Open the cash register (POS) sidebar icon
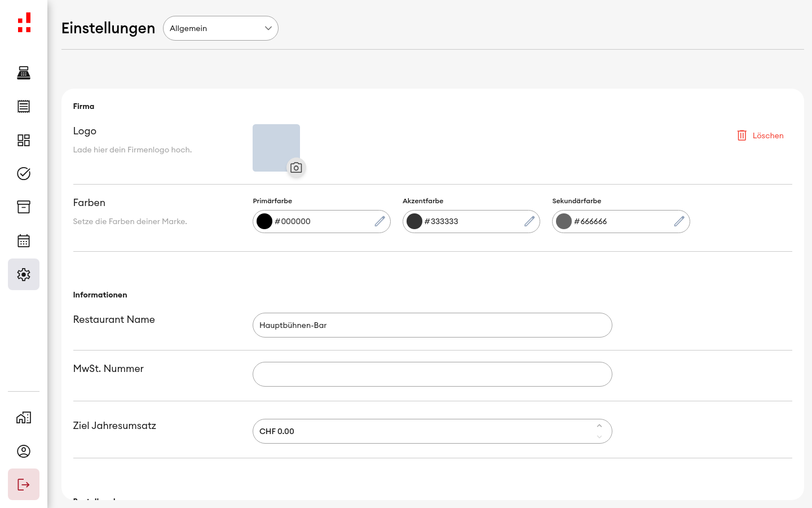812x508 pixels. [x=24, y=73]
